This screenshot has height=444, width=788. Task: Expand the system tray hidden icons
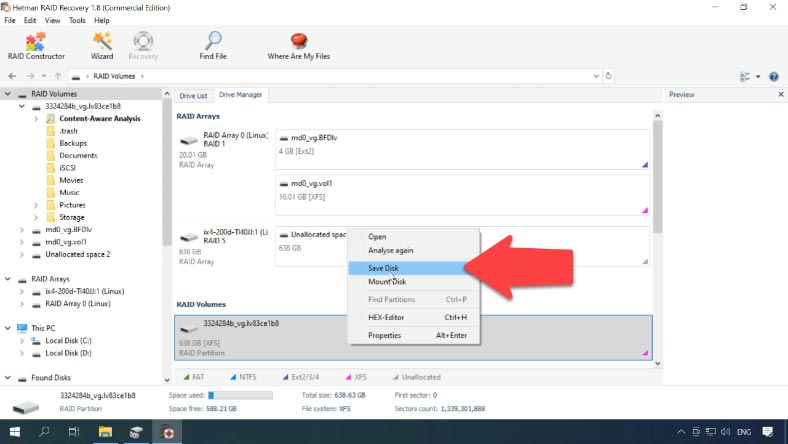tap(681, 431)
